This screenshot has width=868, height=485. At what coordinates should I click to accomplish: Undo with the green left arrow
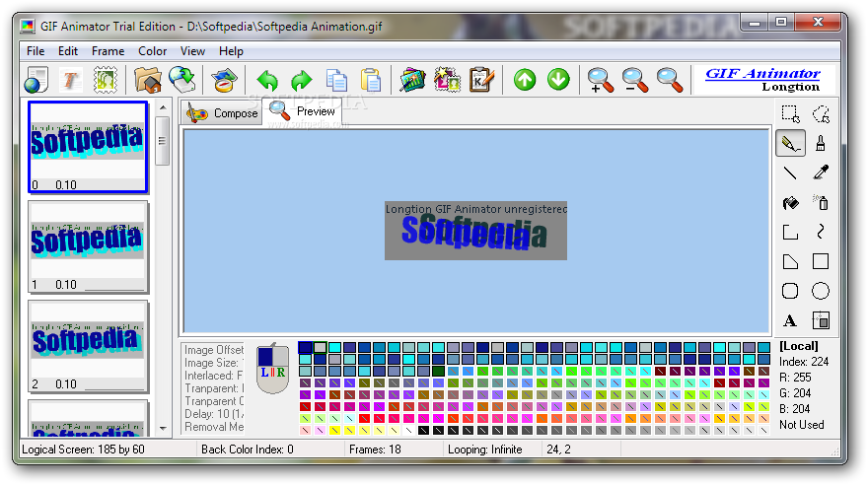pos(268,81)
